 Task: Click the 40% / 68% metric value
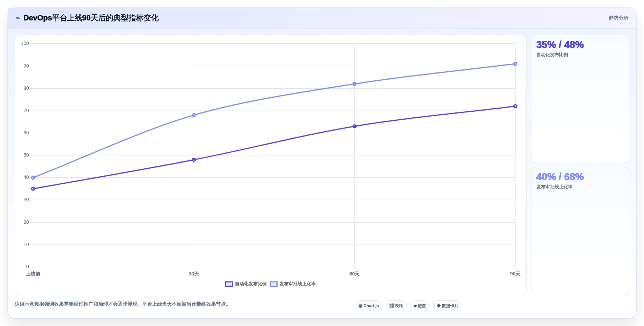coord(560,177)
